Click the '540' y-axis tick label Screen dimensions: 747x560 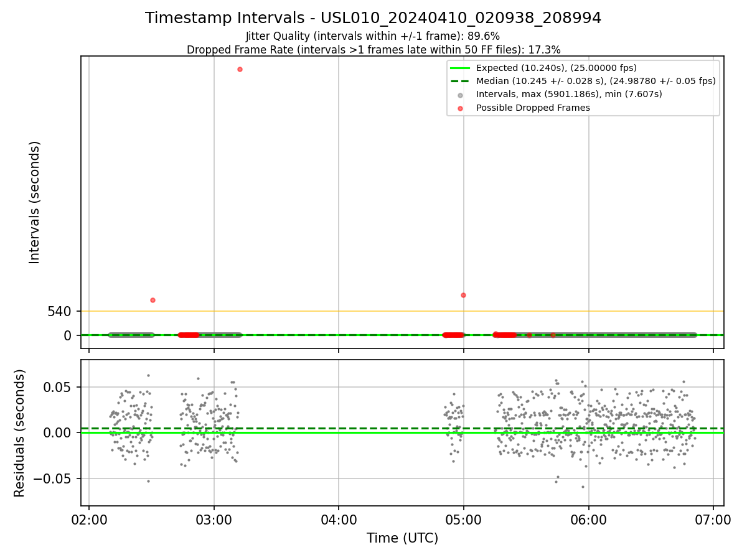(x=59, y=311)
